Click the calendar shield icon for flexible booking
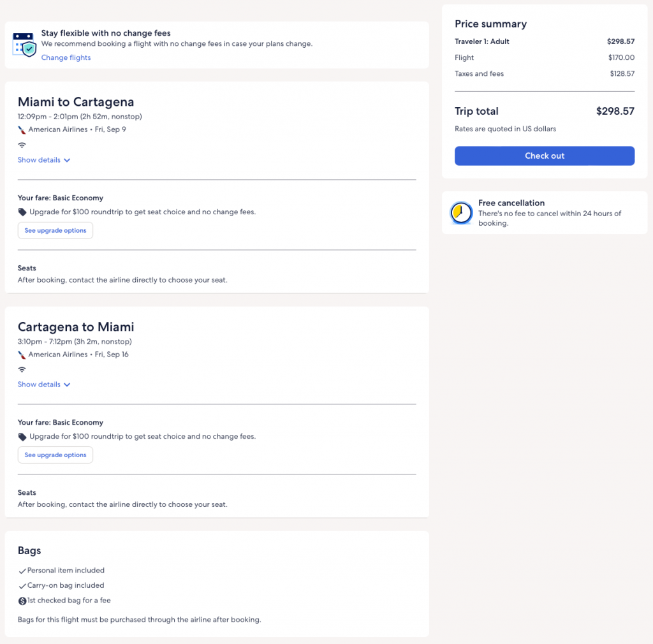The height and width of the screenshot is (644, 653). (25, 45)
